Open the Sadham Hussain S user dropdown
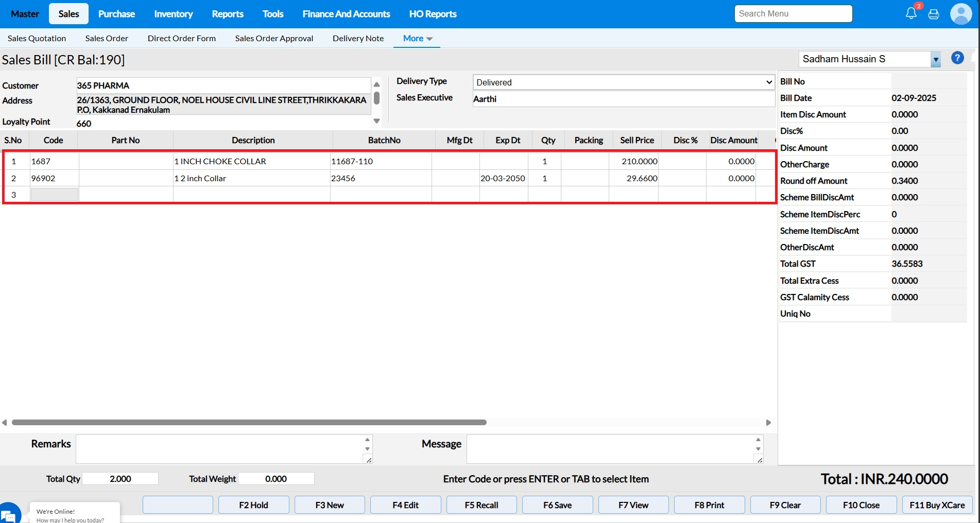The height and width of the screenshot is (523, 980). (x=936, y=60)
